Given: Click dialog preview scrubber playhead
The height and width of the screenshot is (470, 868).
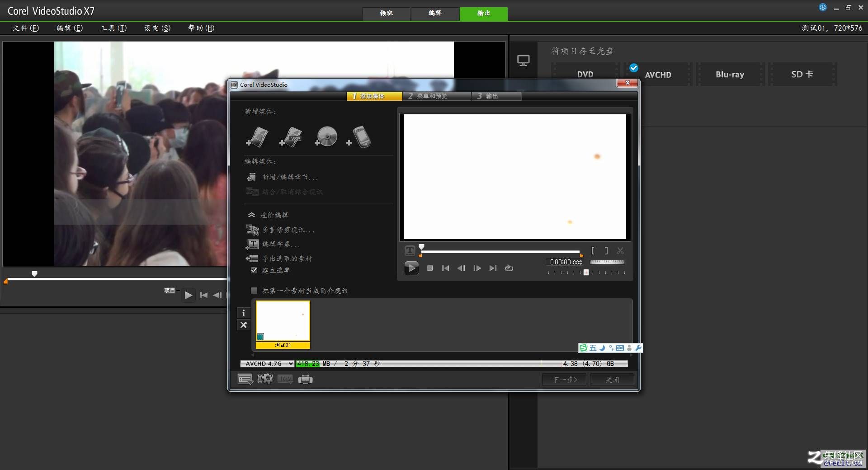Looking at the screenshot, I should (421, 248).
